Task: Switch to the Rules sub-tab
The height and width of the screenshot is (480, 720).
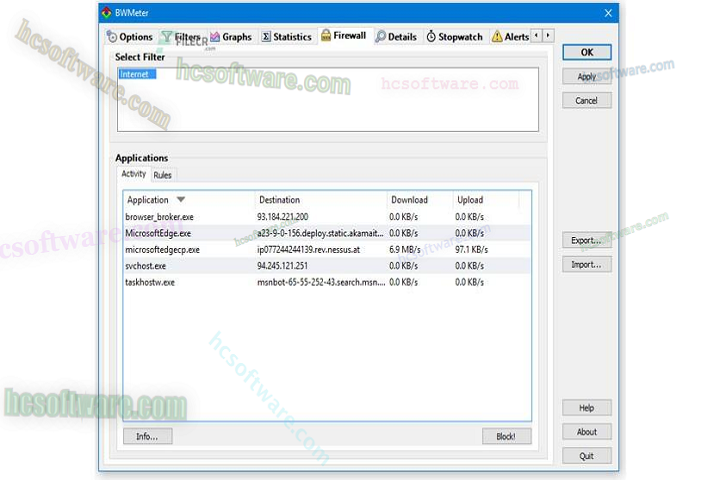Action: point(163,175)
